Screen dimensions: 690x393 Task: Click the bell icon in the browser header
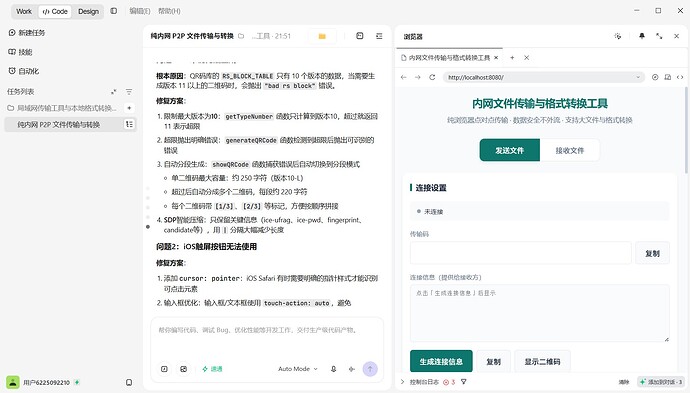point(642,36)
